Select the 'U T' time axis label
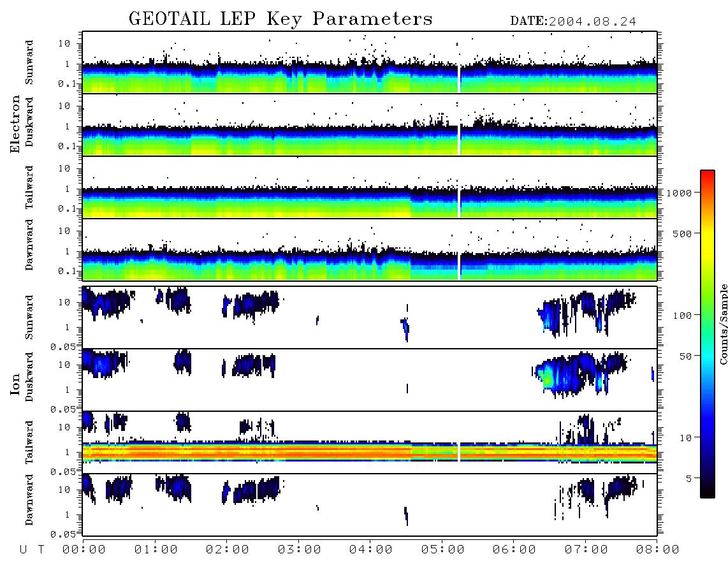The width and height of the screenshot is (728, 561). (32, 550)
